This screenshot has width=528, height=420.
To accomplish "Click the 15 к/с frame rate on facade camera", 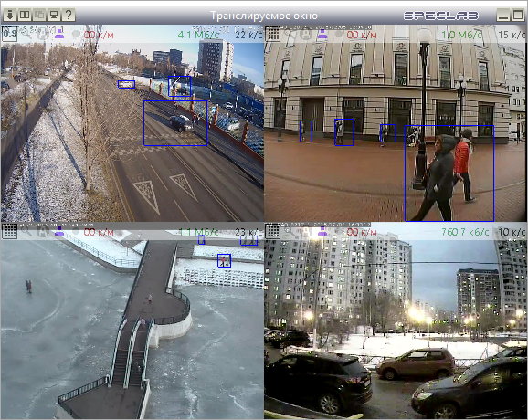I will tap(512, 35).
